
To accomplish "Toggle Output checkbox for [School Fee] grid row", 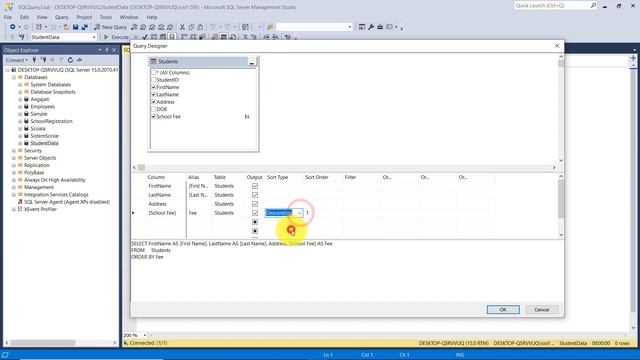I will point(255,213).
